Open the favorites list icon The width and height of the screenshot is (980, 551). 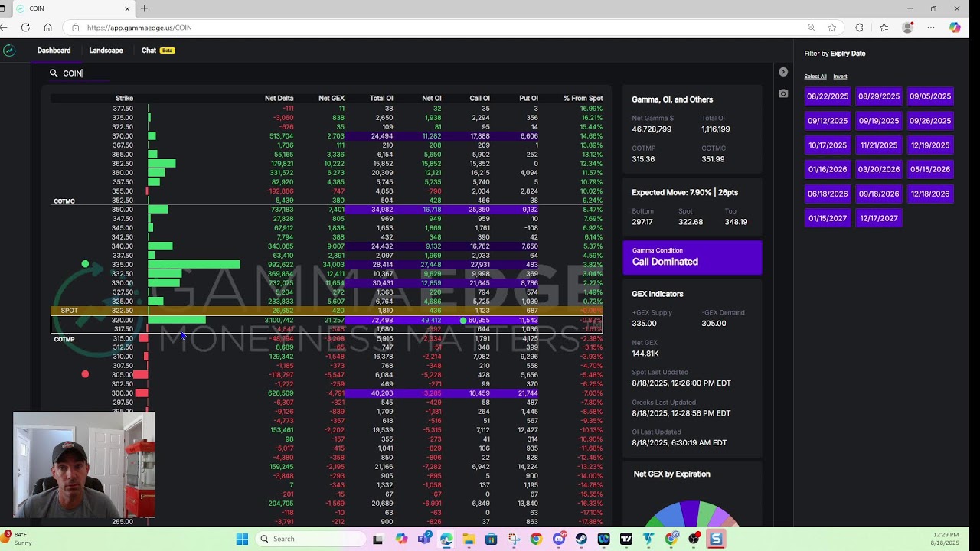(884, 28)
